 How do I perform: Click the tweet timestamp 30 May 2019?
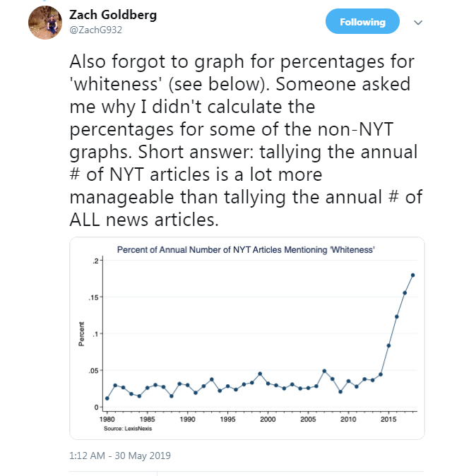tap(120, 456)
